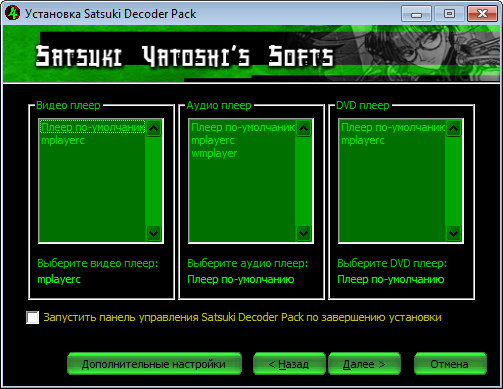Choose Плеер по-умолчанию in DVD player list

coord(393,127)
